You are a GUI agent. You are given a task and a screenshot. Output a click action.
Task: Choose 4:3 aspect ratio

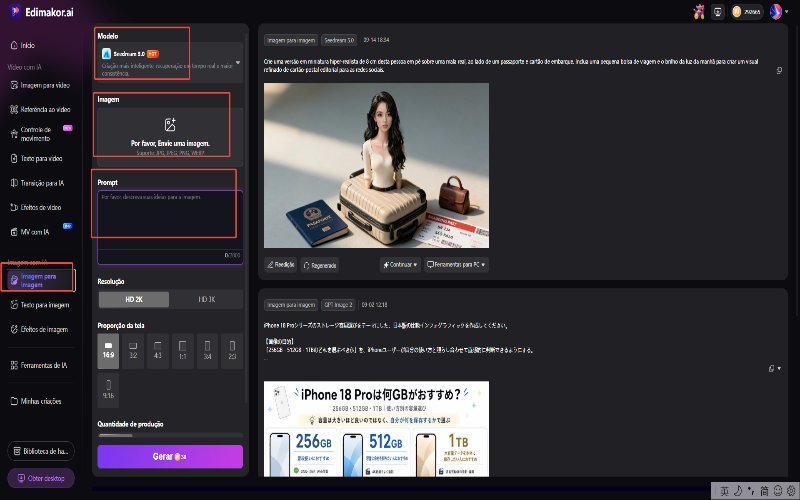[x=158, y=351]
